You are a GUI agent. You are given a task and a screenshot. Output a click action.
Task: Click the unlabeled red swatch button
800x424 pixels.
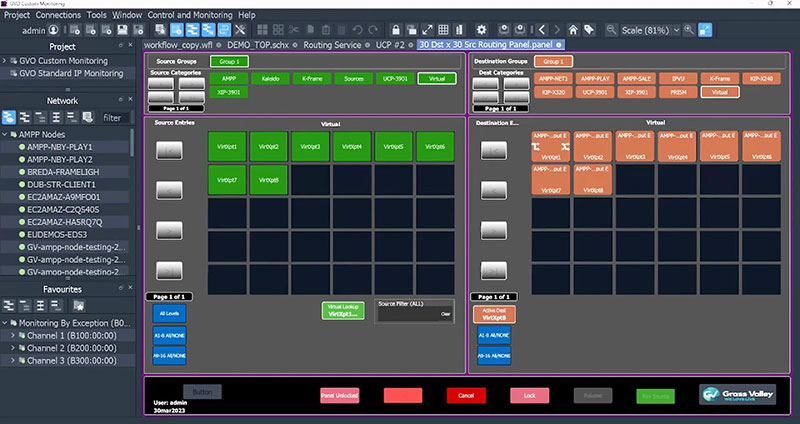[403, 396]
